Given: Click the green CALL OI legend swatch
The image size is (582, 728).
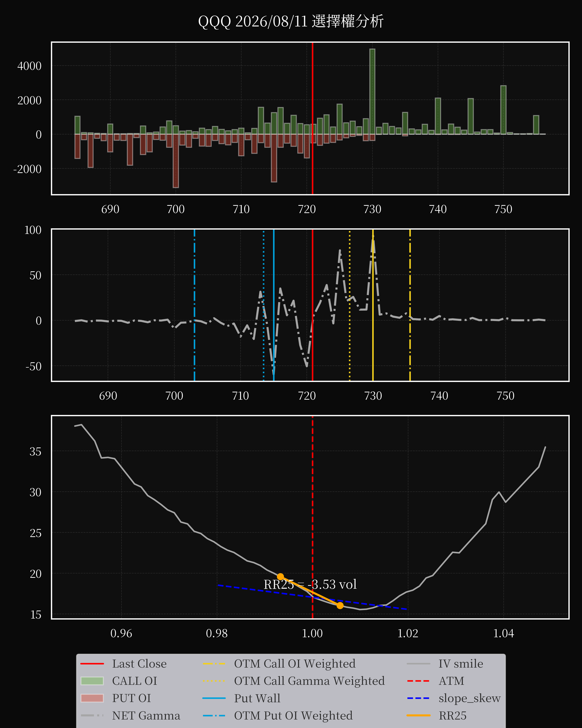Looking at the screenshot, I should (x=92, y=681).
